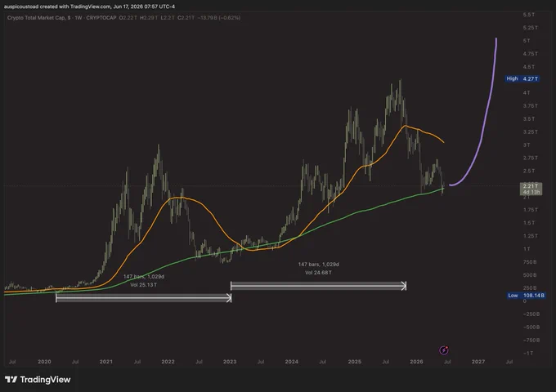Click the 3.5T price scale label
This screenshot has height=392, width=556.
coord(529,119)
